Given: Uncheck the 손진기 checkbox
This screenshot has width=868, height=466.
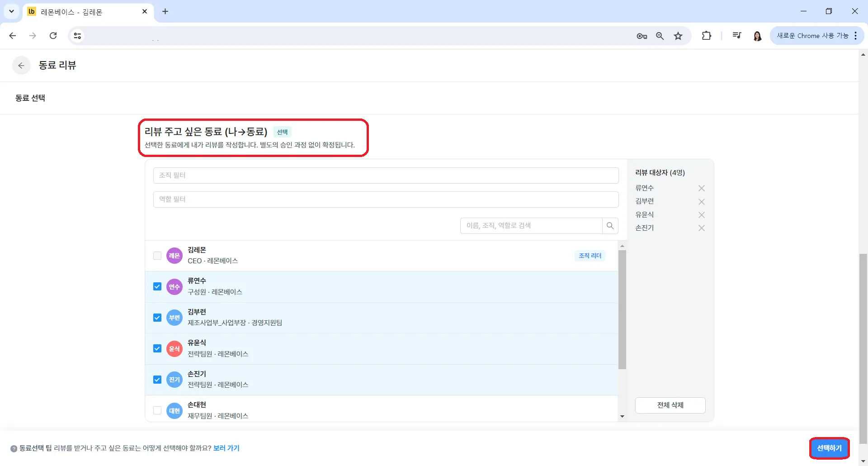Looking at the screenshot, I should pos(157,380).
